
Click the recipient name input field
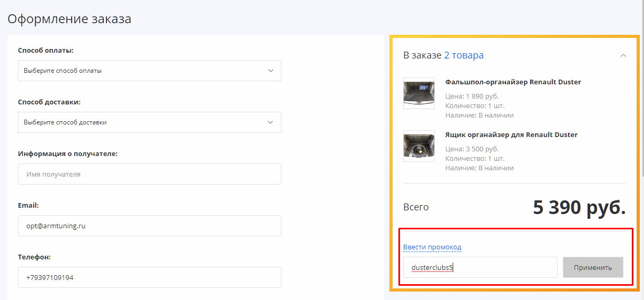coord(150,174)
